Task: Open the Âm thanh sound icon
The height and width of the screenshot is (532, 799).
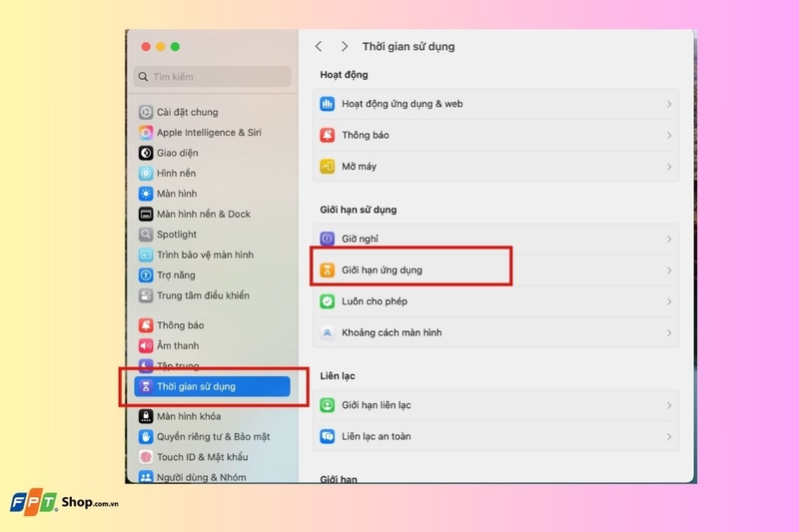Action: 146,345
